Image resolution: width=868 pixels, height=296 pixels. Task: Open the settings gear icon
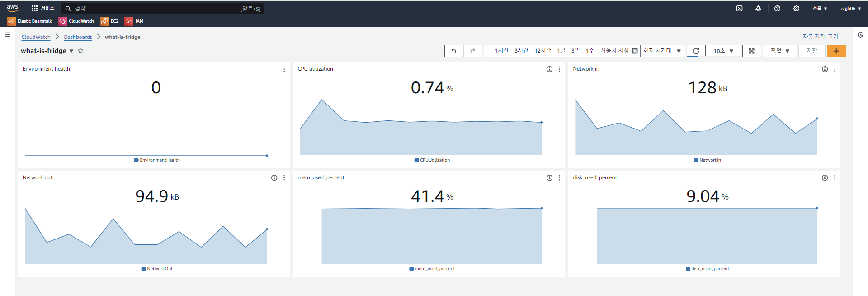point(796,8)
